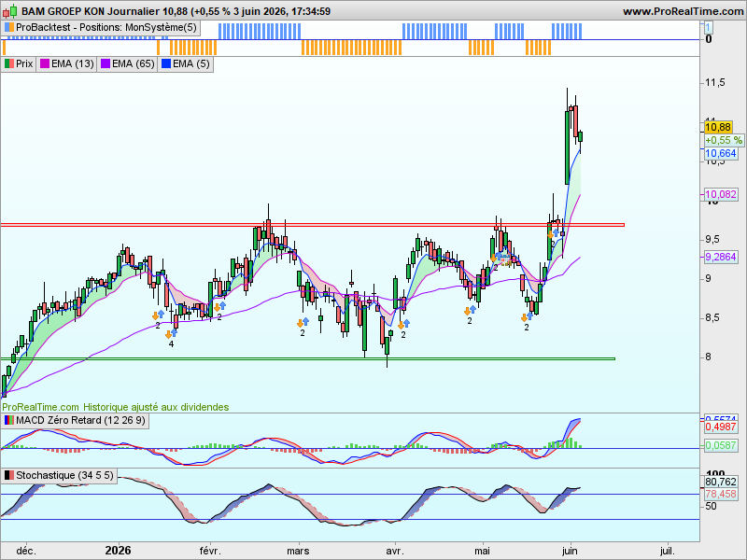Image resolution: width=747 pixels, height=560 pixels.
Task: Click the boxed 1 position value label
Action: tap(708, 28)
